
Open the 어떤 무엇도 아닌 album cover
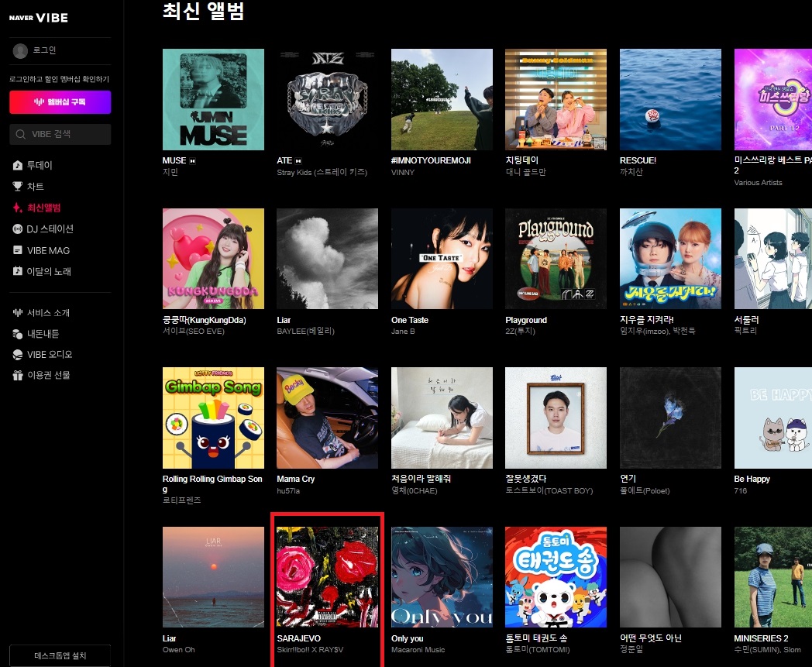(x=670, y=577)
